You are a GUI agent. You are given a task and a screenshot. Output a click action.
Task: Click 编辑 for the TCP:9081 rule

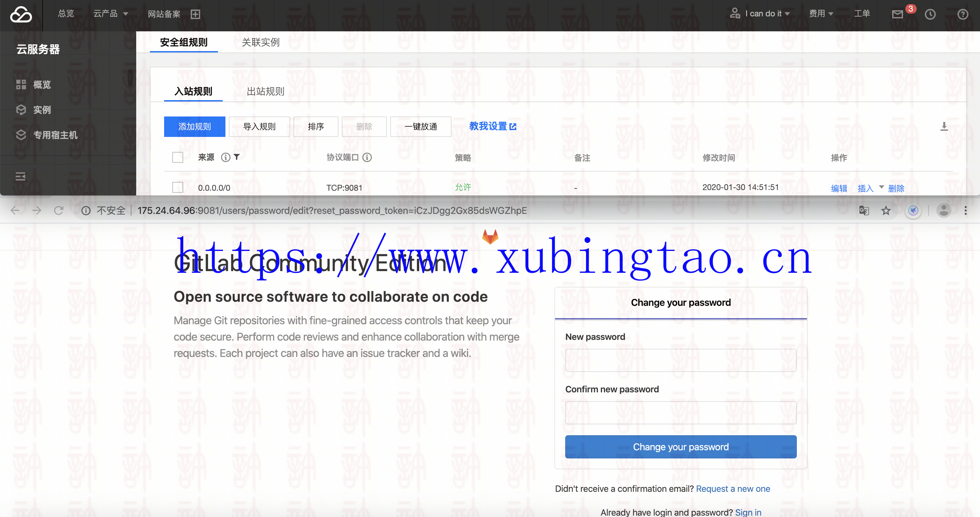point(839,188)
